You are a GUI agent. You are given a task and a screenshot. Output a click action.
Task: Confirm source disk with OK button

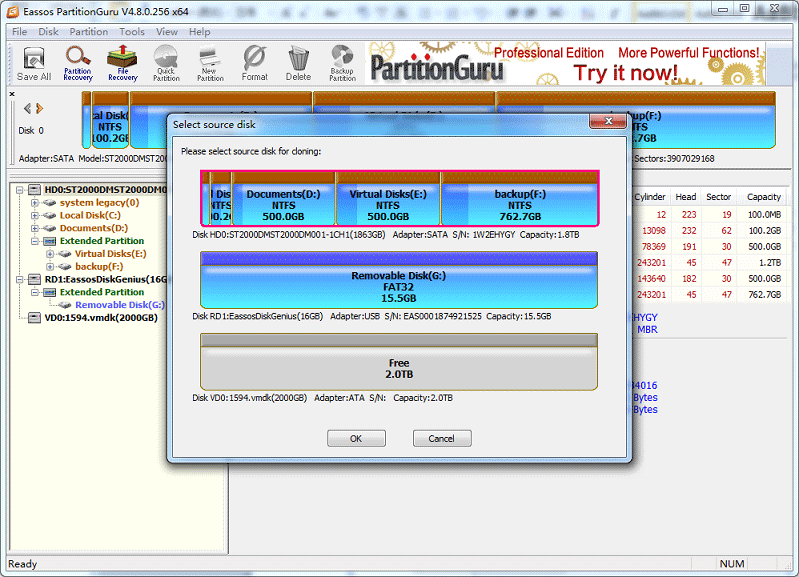tap(356, 438)
